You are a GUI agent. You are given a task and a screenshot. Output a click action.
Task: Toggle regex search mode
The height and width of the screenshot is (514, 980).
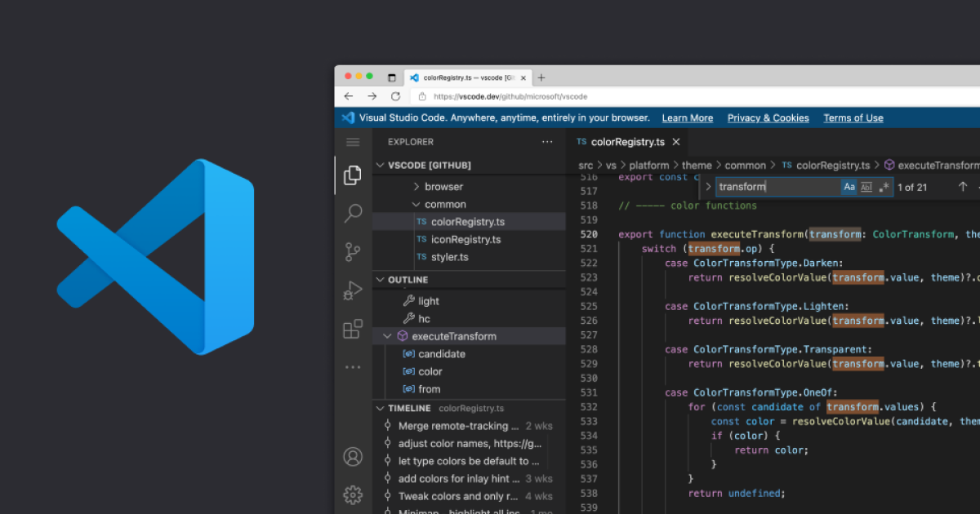tap(883, 187)
